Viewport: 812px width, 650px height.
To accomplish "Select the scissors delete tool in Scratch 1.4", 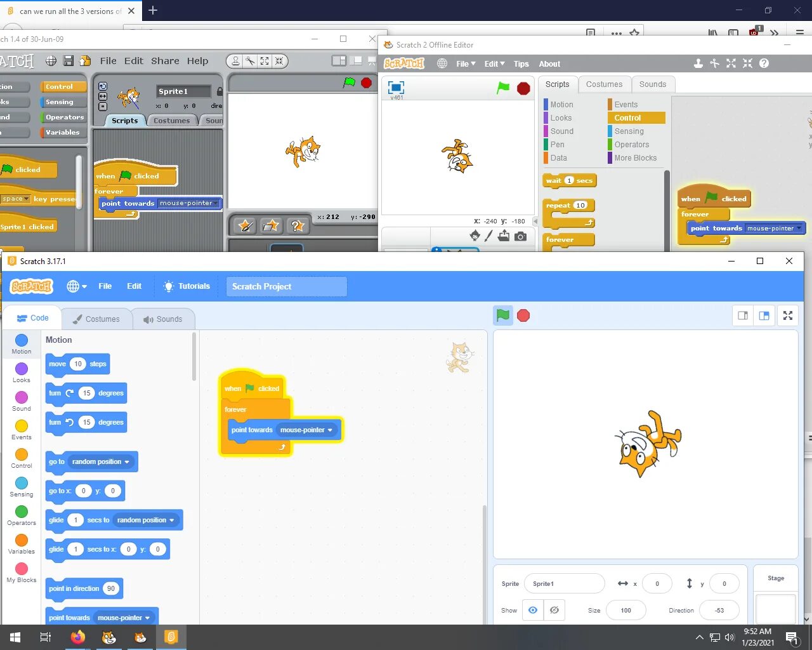I will coord(250,61).
